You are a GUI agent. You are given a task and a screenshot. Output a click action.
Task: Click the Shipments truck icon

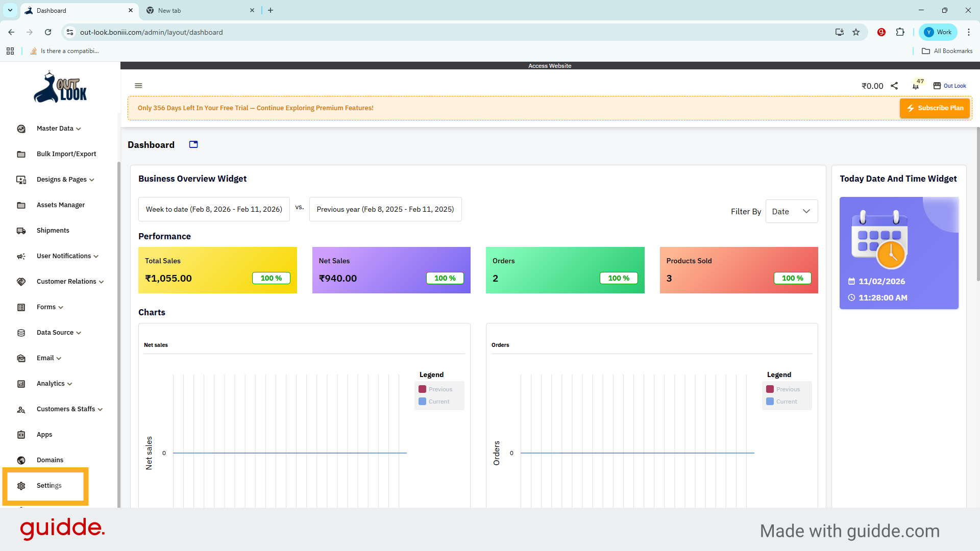tap(21, 231)
